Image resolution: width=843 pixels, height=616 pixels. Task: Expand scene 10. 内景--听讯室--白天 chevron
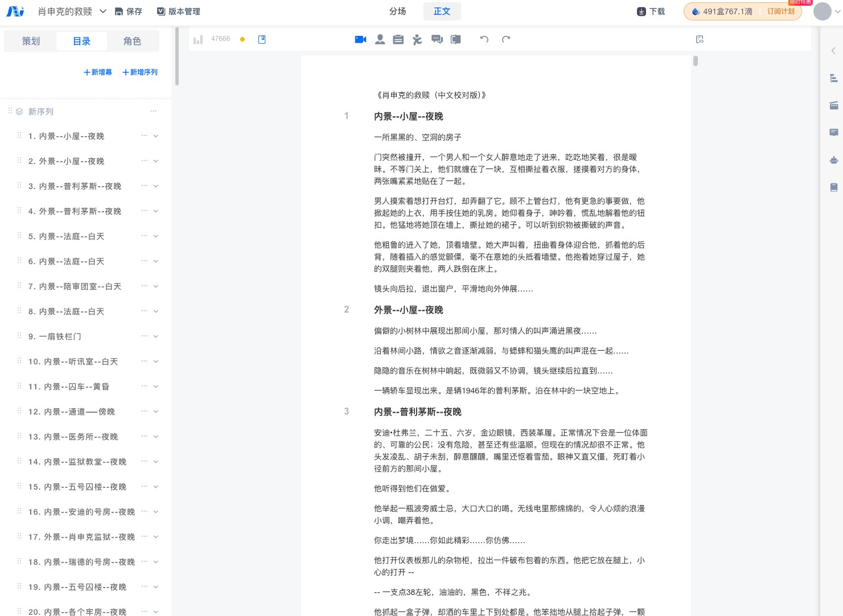156,362
